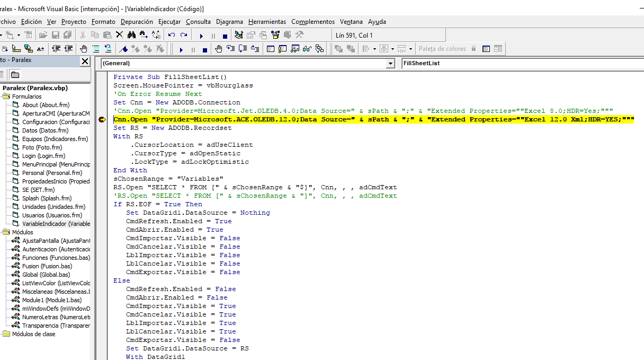Image resolution: width=644 pixels, height=360 pixels.
Task: Click the Open Project folder icon
Action: [43, 35]
